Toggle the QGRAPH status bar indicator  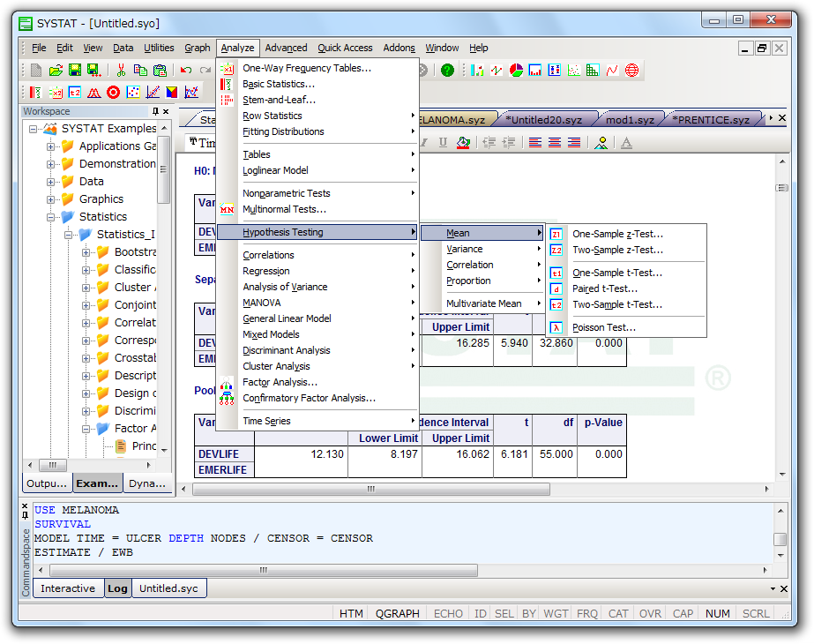(x=397, y=613)
